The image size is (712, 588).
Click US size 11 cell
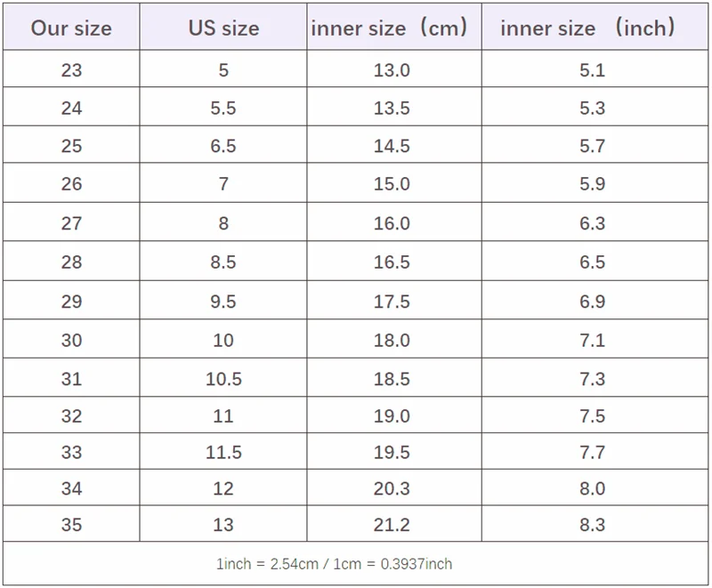(x=223, y=415)
